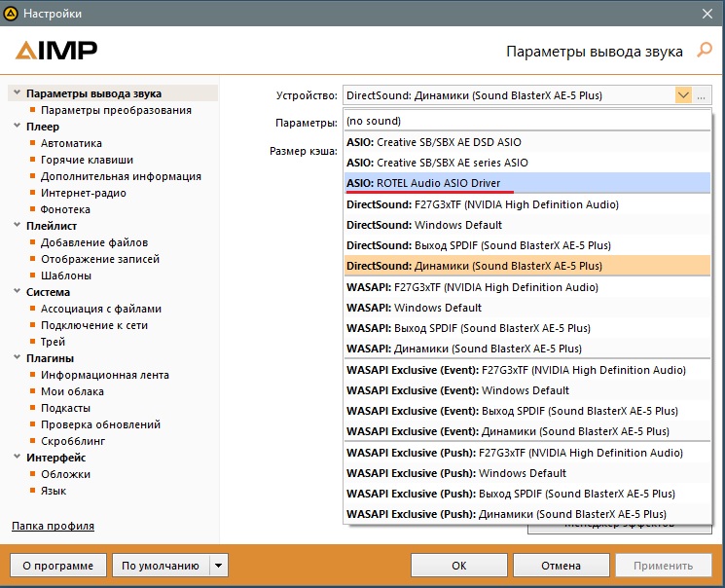This screenshot has height=588, width=725.
Task: Collapse the Плагины tree section
Action: [17, 357]
